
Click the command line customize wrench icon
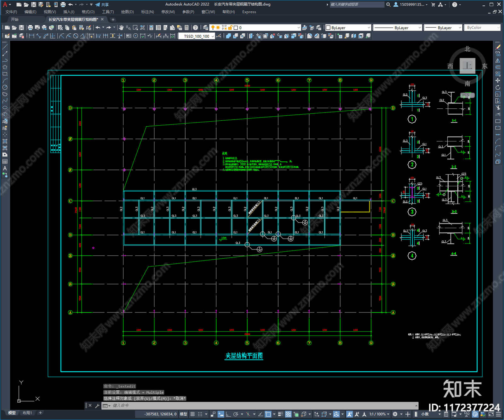point(97,406)
